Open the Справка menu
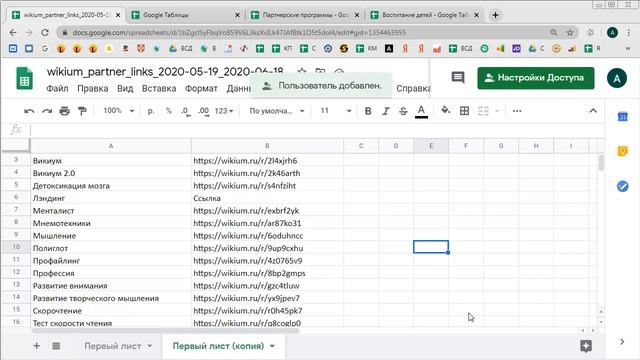The height and width of the screenshot is (360, 640). tap(413, 89)
